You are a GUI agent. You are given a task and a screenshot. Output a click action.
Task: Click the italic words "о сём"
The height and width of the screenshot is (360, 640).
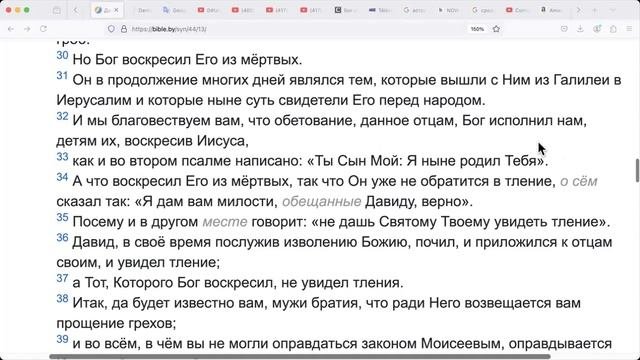(578, 181)
